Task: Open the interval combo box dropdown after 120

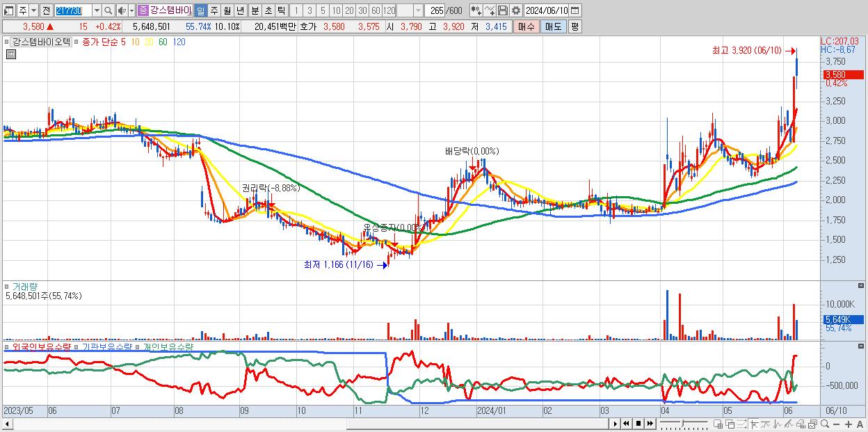Action: click(x=418, y=10)
